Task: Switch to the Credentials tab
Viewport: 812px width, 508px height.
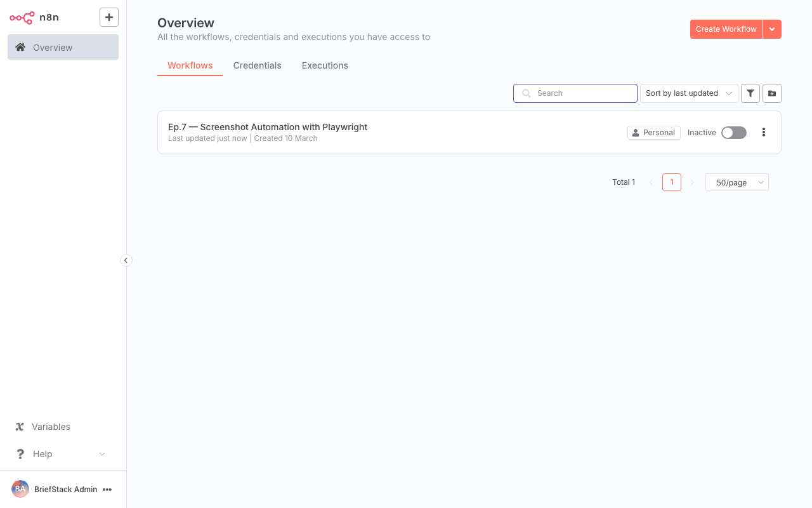Action: click(257, 65)
